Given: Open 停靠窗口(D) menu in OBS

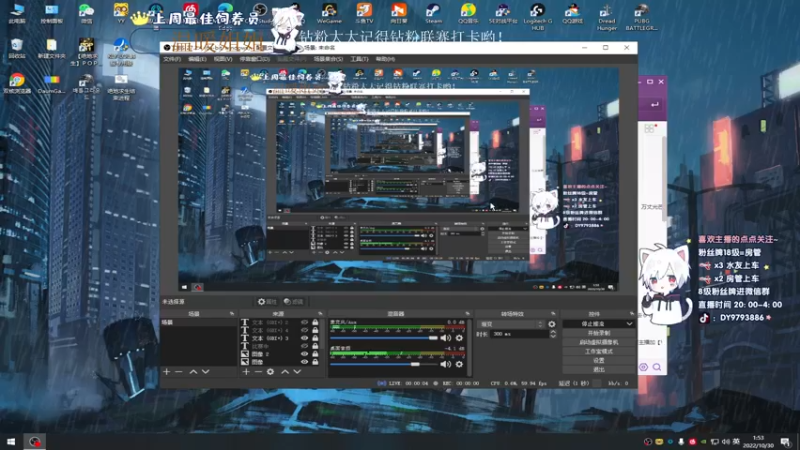Looking at the screenshot, I should pyautogui.click(x=255, y=59).
